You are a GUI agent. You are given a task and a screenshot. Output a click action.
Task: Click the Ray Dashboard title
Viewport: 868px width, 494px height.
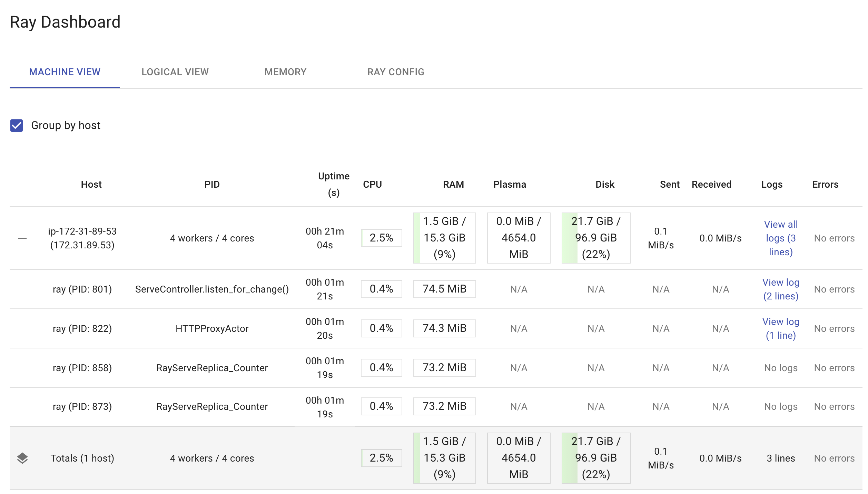click(x=65, y=22)
